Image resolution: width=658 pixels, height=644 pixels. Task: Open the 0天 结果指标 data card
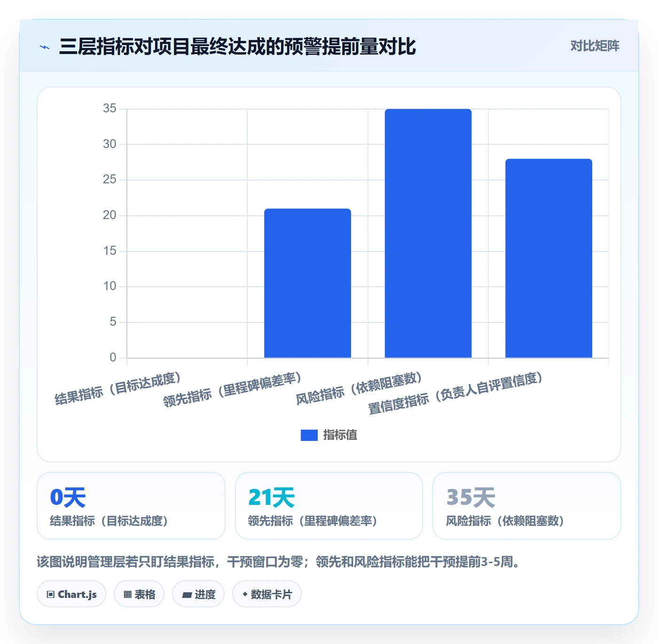pyautogui.click(x=131, y=506)
